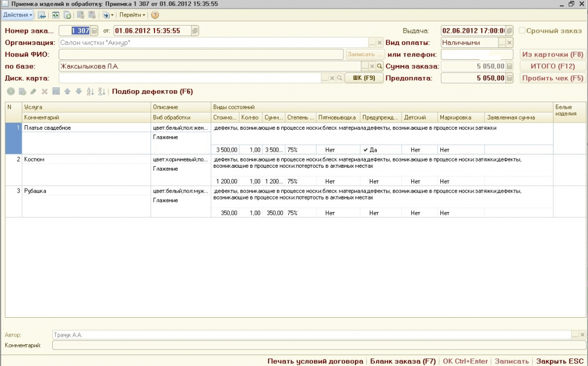The image size is (588, 366).
Task: Click the Из карточки (F8) button
Action: coord(553,55)
